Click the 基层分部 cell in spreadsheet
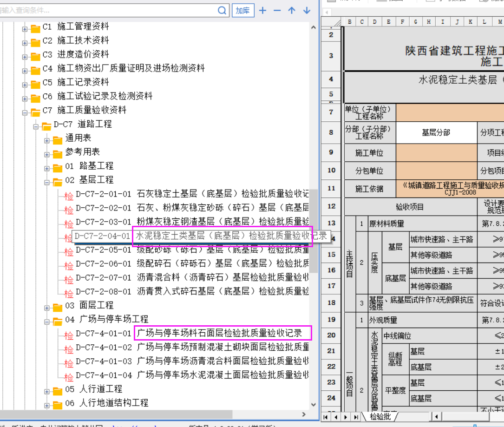This screenshot has width=504, height=427. [x=436, y=132]
